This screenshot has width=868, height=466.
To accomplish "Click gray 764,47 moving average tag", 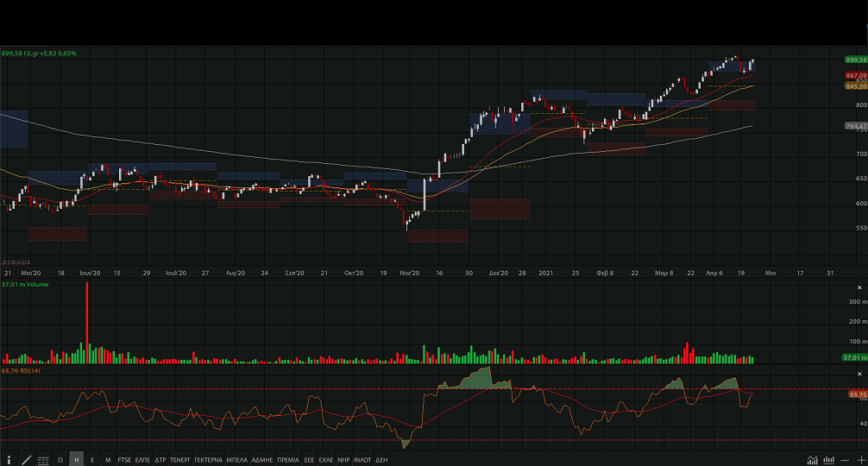I will tap(856, 126).
